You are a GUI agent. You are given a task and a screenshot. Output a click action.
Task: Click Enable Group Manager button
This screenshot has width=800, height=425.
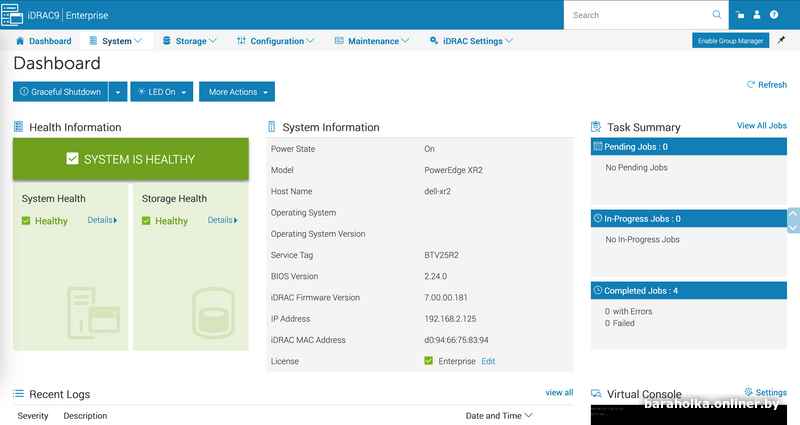pyautogui.click(x=731, y=41)
